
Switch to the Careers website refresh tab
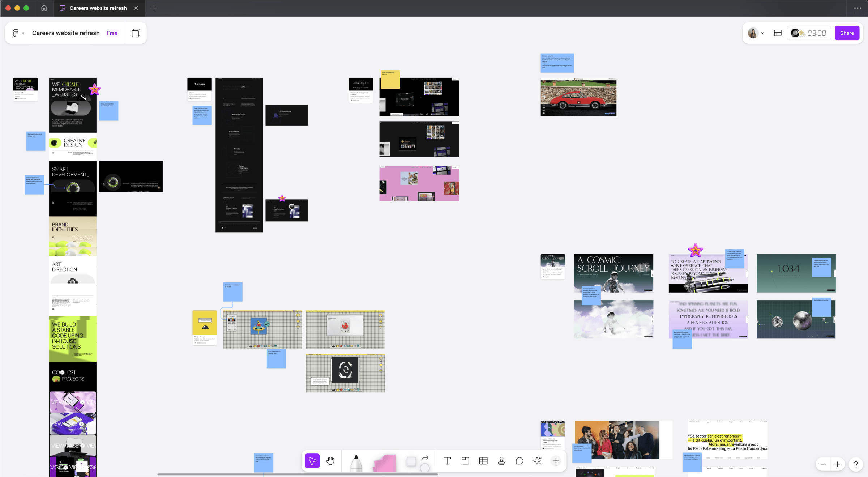pos(98,8)
